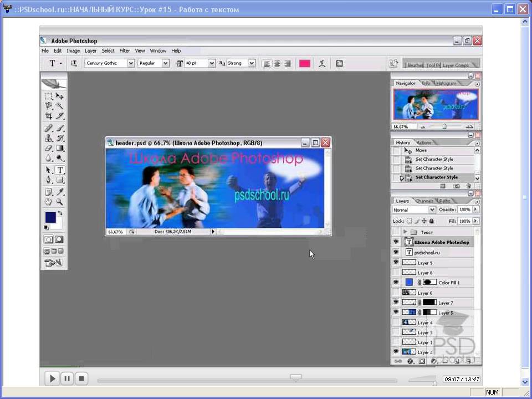Click the document zoom field 66,67%
The height and width of the screenshot is (399, 532).
[x=116, y=232]
